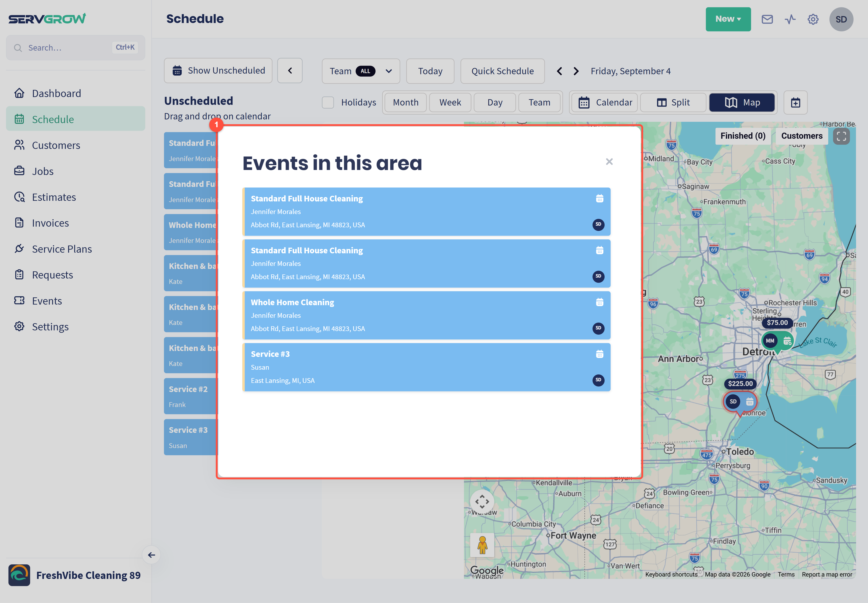Toggle map fullscreen icon
The width and height of the screenshot is (868, 603).
[841, 136]
